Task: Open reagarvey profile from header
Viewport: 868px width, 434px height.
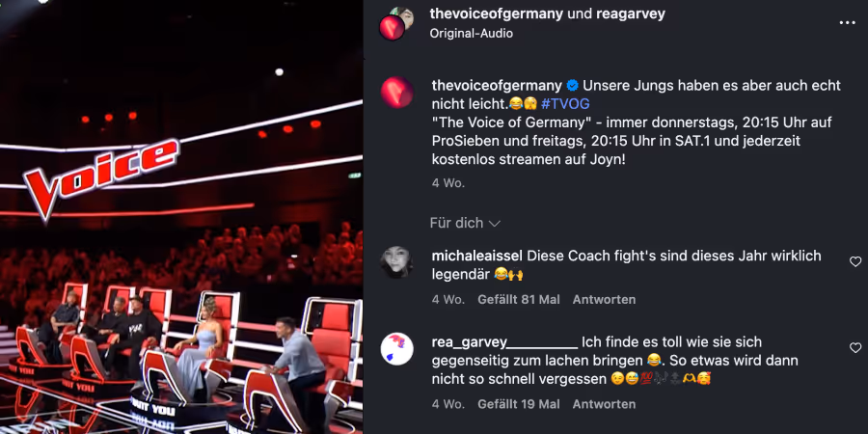Action: tap(630, 14)
